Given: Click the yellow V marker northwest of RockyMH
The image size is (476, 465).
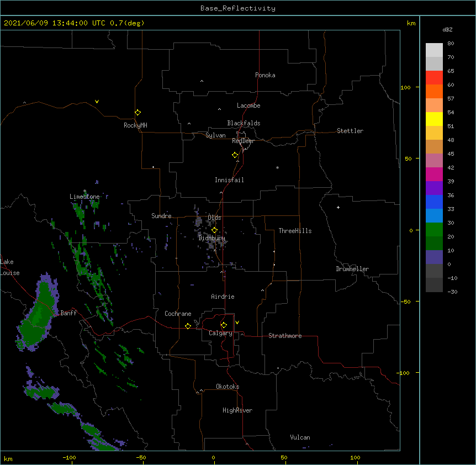Looking at the screenshot, I should (97, 102).
